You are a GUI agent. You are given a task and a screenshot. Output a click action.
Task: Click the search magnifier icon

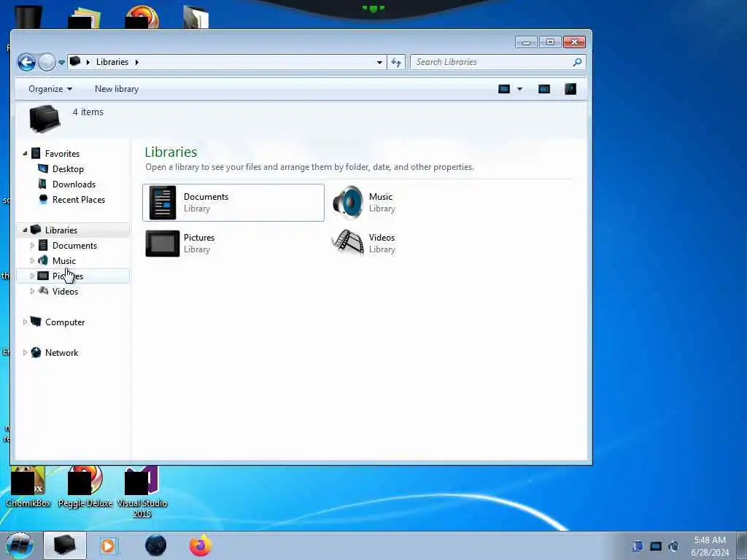[578, 62]
